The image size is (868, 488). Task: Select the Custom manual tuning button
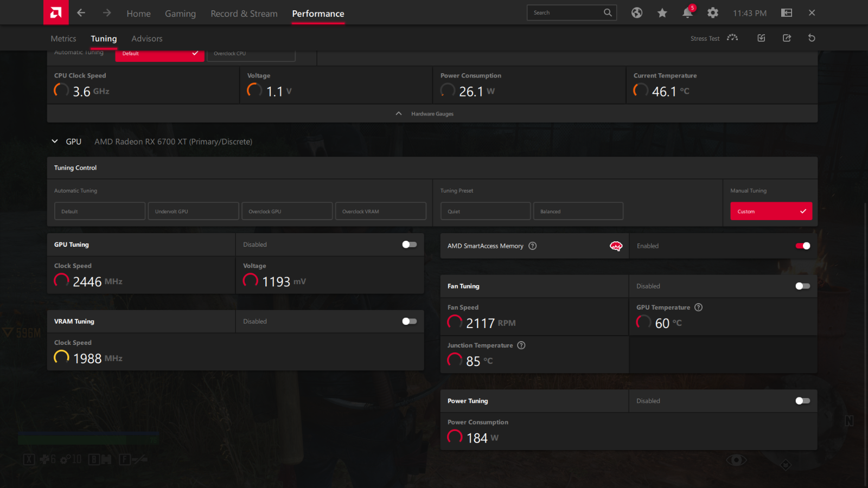tap(771, 211)
